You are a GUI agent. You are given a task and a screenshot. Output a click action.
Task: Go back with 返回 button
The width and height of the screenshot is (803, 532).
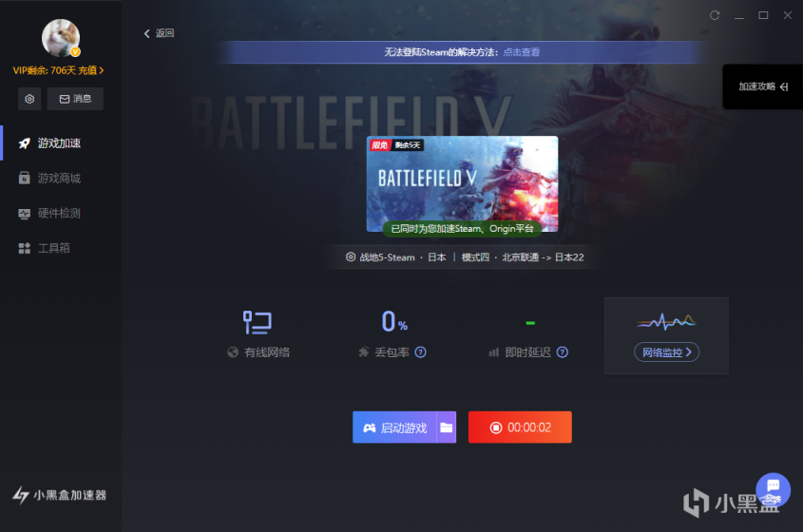pos(160,33)
